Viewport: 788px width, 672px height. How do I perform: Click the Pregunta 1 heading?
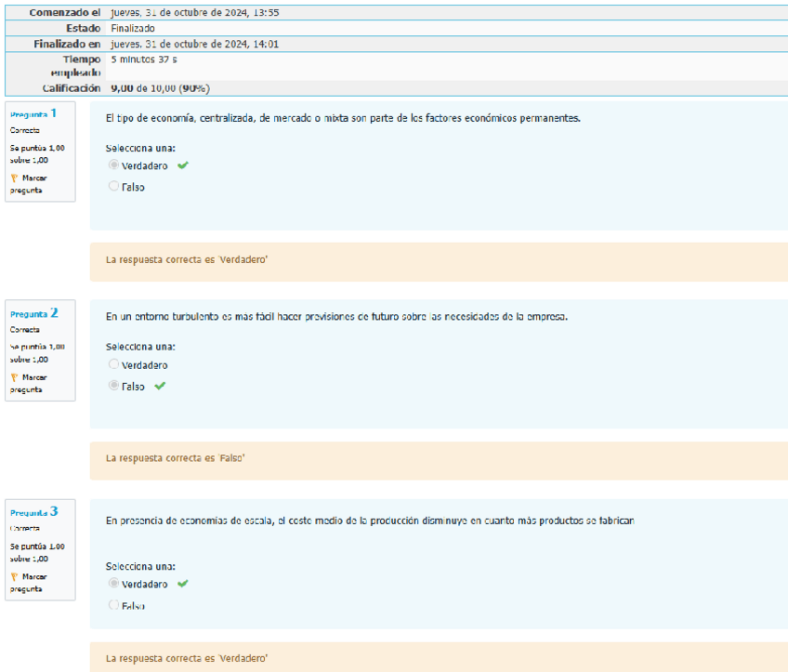[x=33, y=113]
